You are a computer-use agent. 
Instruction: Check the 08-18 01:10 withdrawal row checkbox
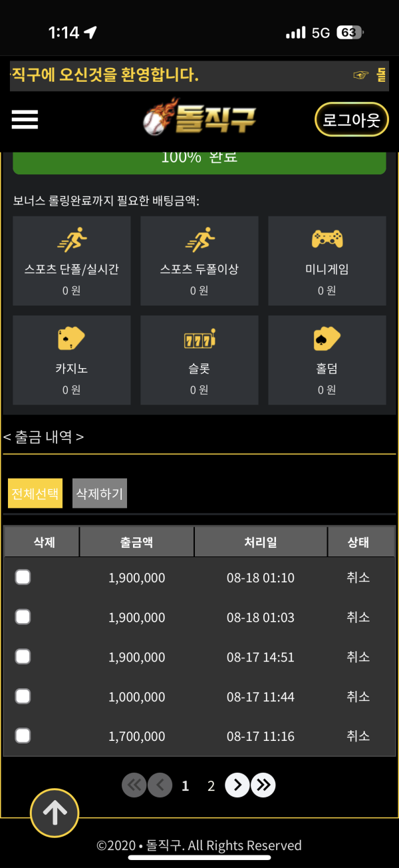[x=23, y=578]
